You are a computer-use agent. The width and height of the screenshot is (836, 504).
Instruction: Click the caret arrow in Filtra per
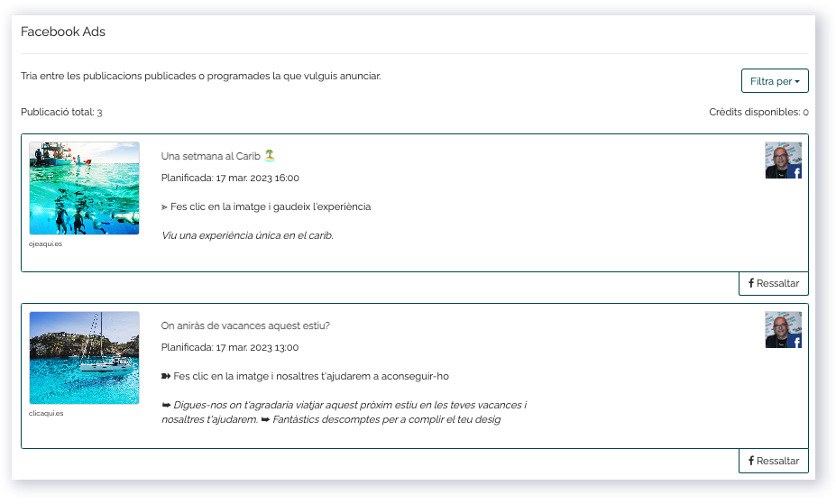797,82
